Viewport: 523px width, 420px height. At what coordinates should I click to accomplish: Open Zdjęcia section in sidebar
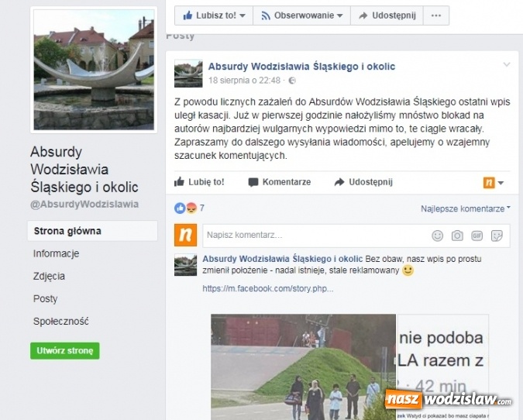tap(49, 276)
